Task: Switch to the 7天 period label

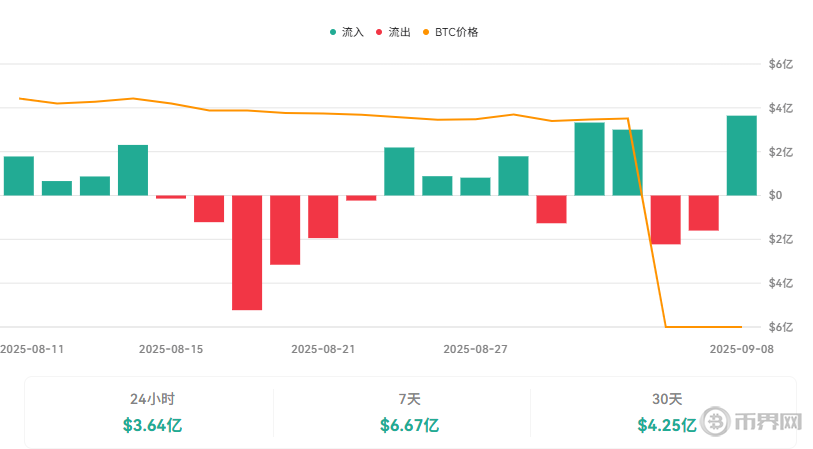Action: (x=409, y=398)
